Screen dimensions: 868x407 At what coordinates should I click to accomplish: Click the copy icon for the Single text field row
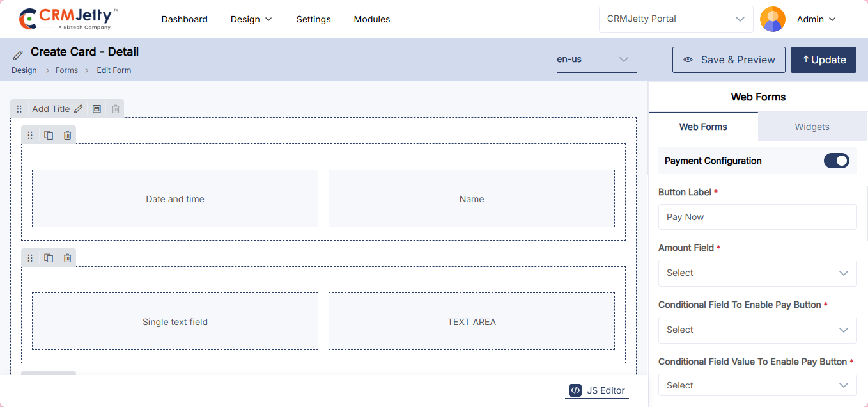(49, 258)
